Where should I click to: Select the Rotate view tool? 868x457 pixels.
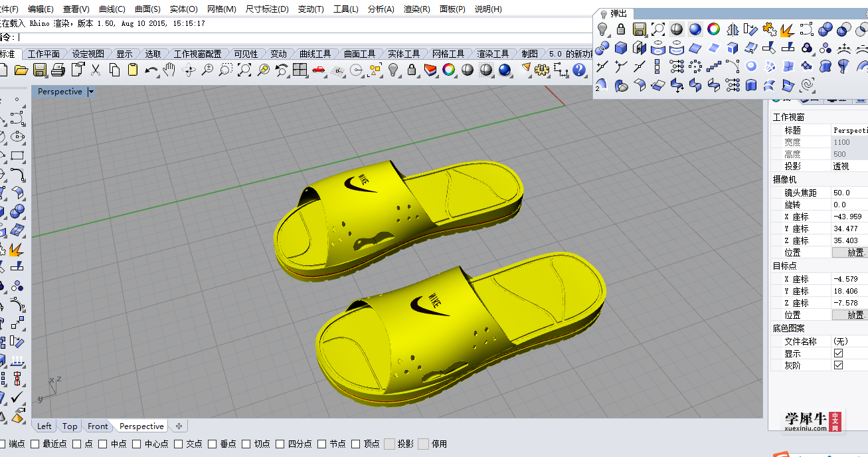pyautogui.click(x=189, y=70)
